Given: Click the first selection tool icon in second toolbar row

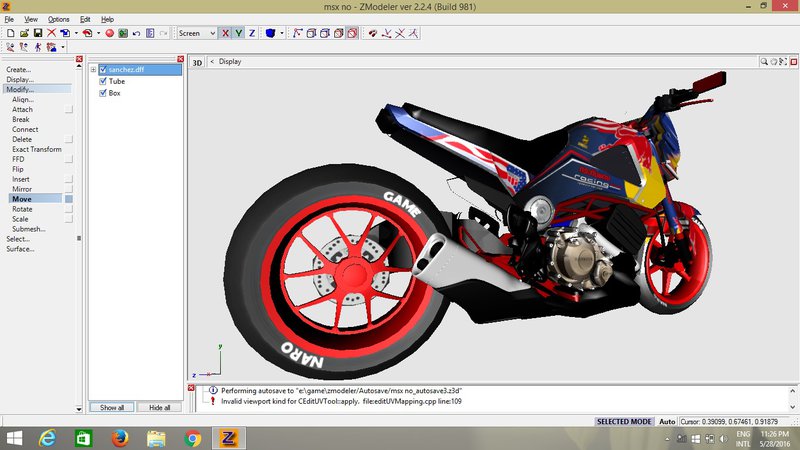Looking at the screenshot, I should click(x=10, y=47).
